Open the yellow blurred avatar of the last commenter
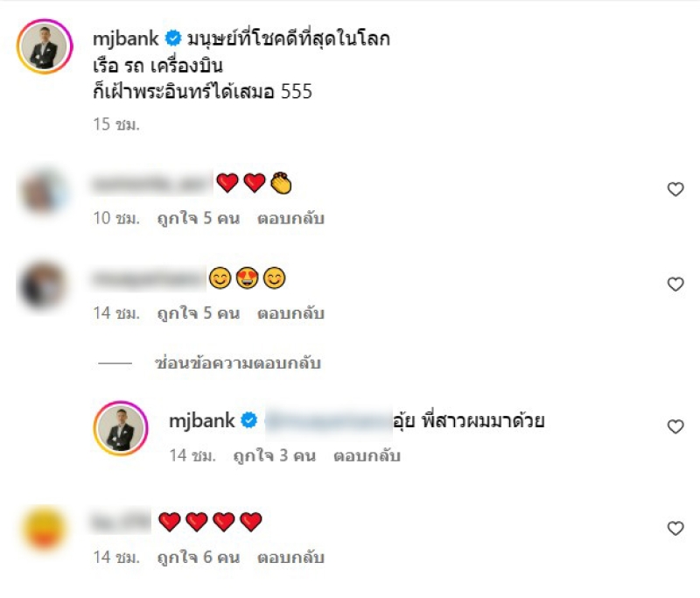Screen dimensions: 700x598 pos(43,528)
